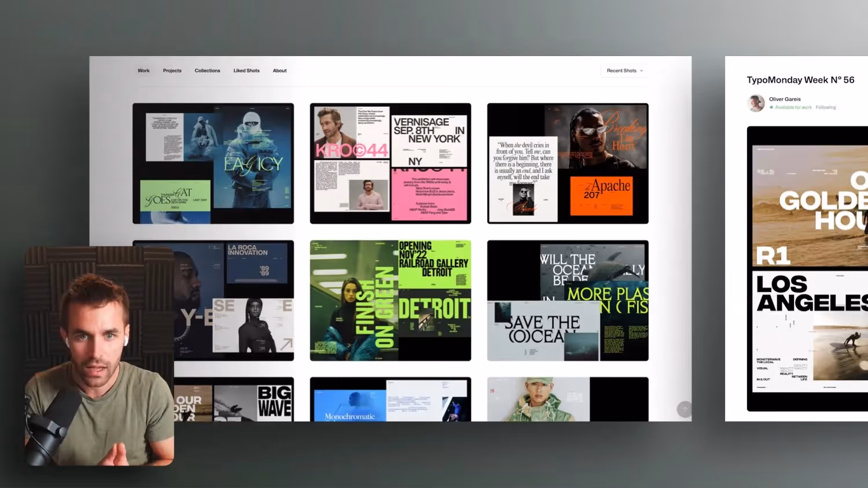Open the Projects tab
The height and width of the screenshot is (488, 868).
172,71
